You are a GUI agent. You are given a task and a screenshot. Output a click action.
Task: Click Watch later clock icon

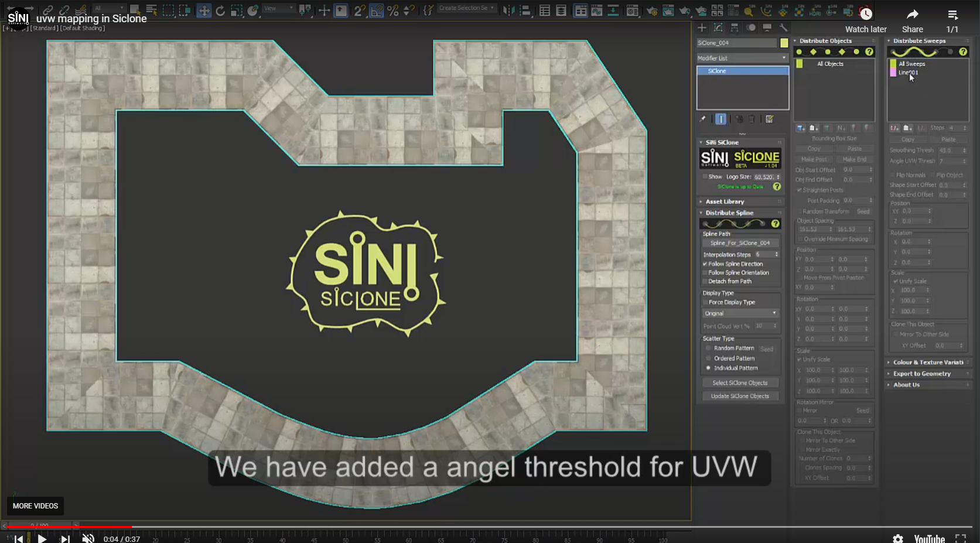click(866, 14)
